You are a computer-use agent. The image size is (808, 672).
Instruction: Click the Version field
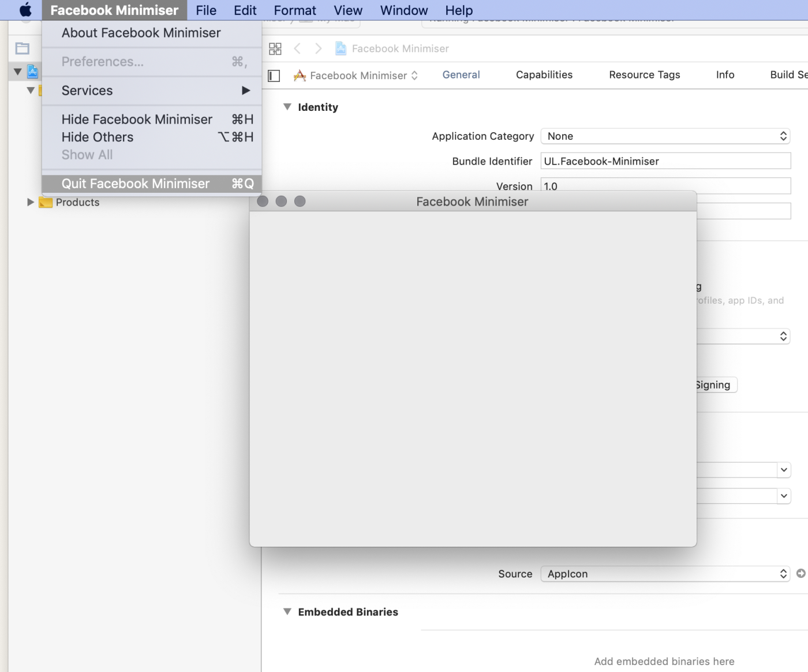[665, 185]
